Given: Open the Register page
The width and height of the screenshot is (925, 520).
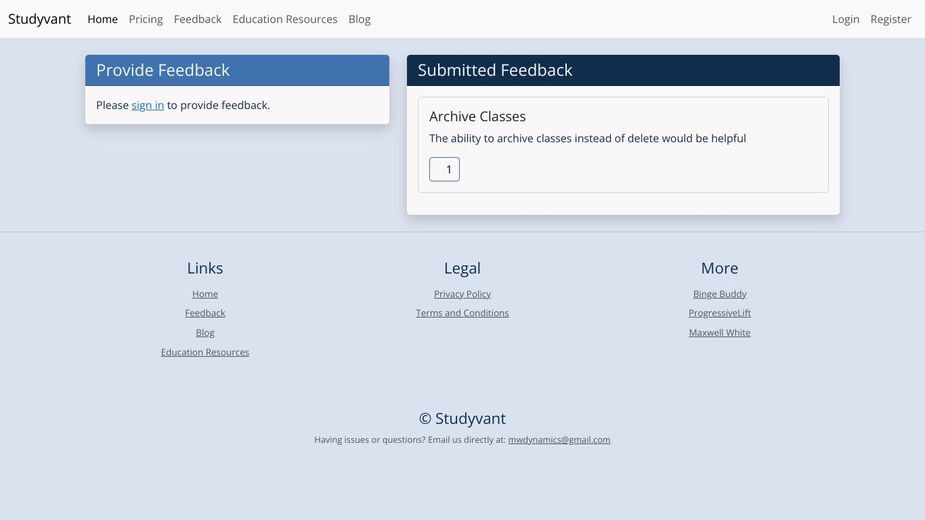Looking at the screenshot, I should [x=891, y=19].
